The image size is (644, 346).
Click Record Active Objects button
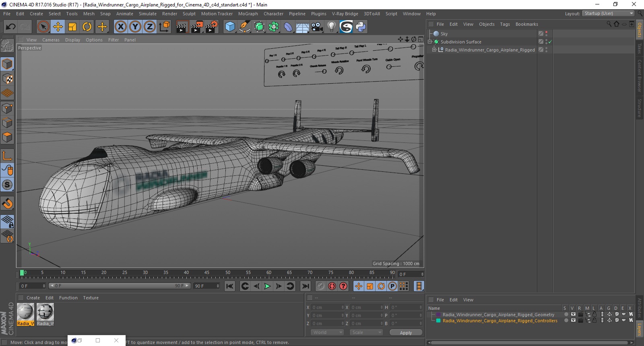coord(321,286)
